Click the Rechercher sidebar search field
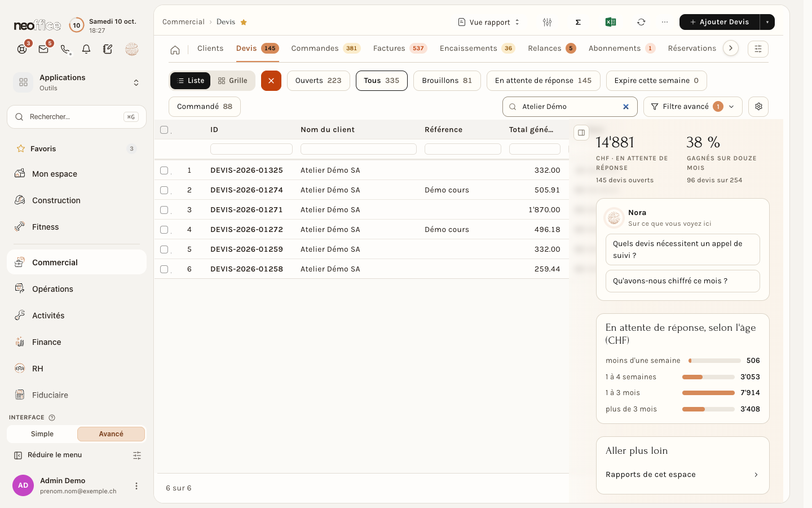The width and height of the screenshot is (812, 508). coord(77,117)
